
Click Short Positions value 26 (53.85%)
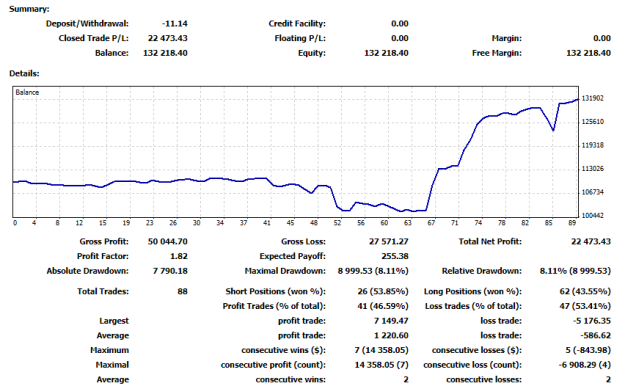pyautogui.click(x=383, y=291)
